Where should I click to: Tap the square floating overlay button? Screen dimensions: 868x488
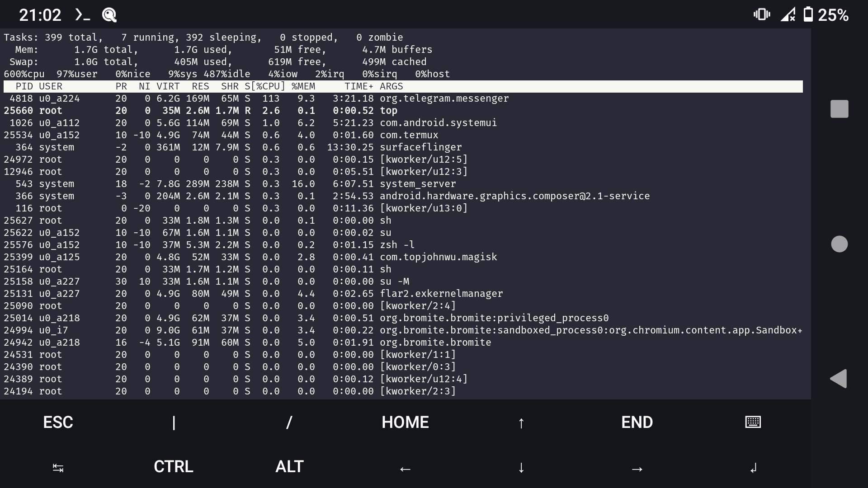click(x=839, y=108)
